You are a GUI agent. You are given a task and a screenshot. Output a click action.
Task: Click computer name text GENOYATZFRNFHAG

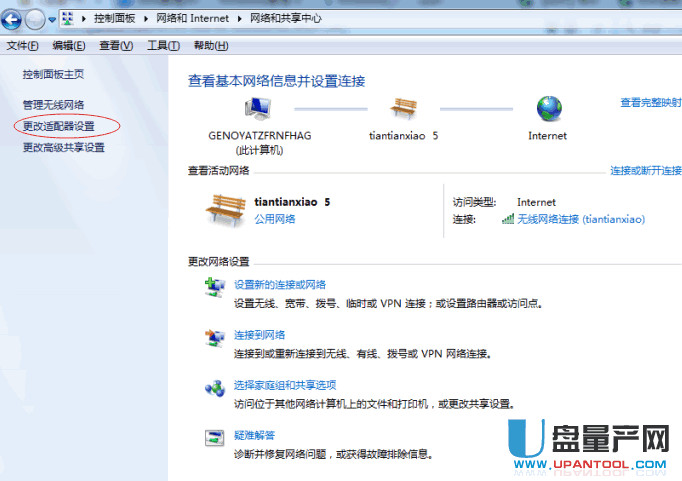pyautogui.click(x=260, y=136)
